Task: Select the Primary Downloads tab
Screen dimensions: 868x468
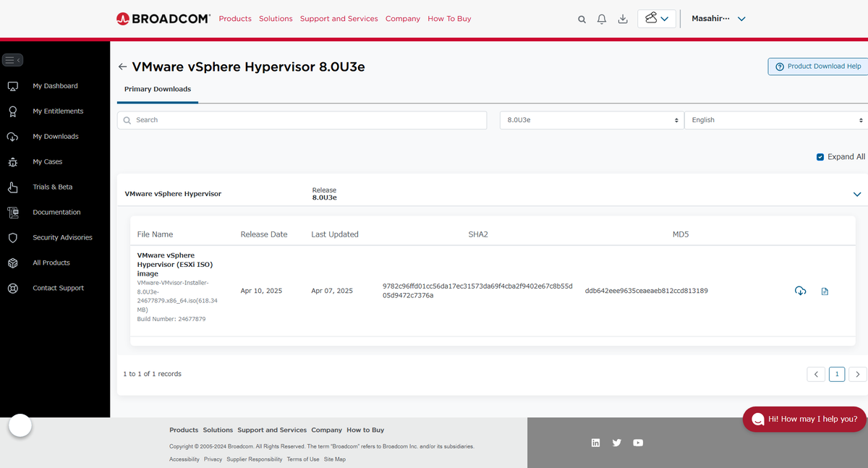Action: [x=158, y=89]
